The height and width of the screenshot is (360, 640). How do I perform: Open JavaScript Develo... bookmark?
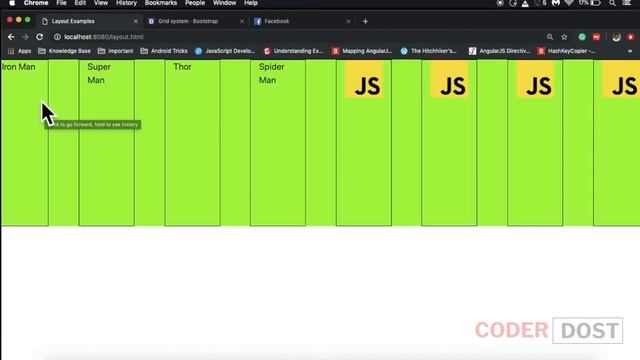pos(225,51)
